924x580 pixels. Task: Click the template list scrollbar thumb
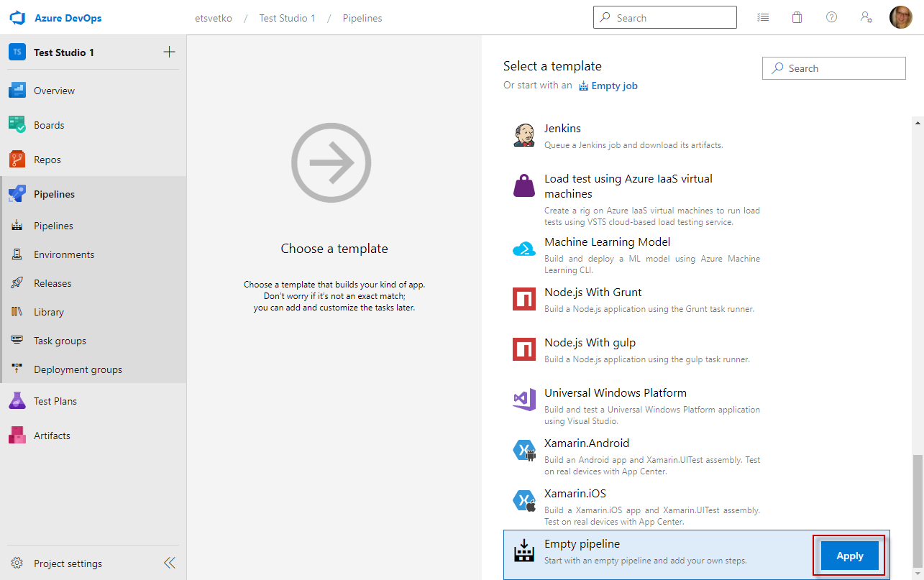click(x=916, y=511)
